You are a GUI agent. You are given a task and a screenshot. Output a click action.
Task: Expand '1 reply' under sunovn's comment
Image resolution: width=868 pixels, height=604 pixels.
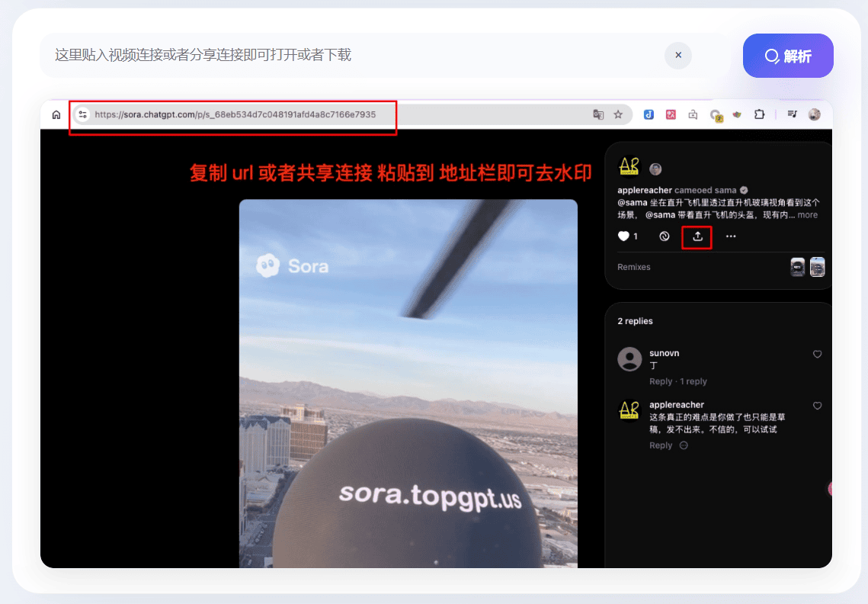[x=693, y=381]
